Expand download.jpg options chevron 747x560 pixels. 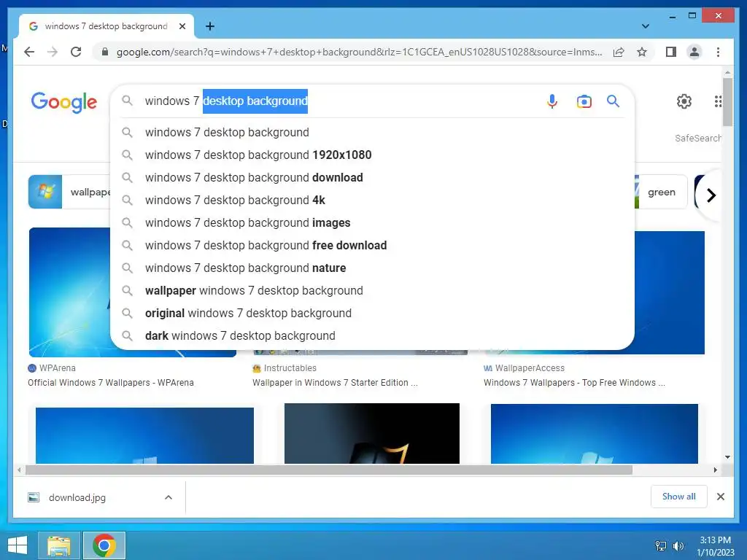(x=169, y=497)
